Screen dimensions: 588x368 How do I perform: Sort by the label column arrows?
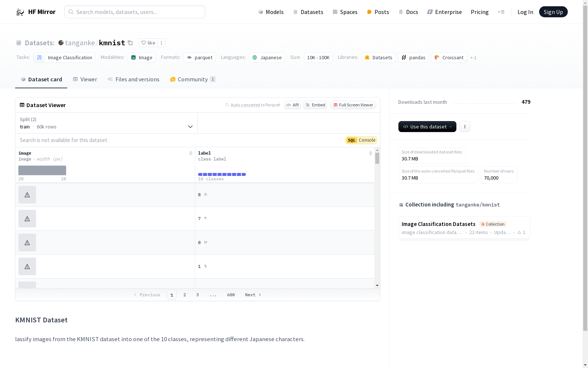(370, 153)
